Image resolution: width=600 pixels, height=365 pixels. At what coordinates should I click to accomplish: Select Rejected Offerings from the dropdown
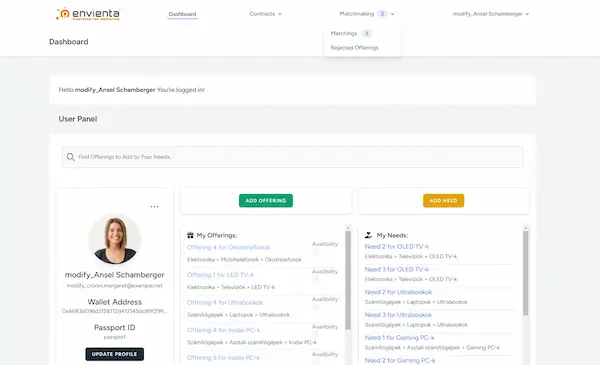pos(354,48)
